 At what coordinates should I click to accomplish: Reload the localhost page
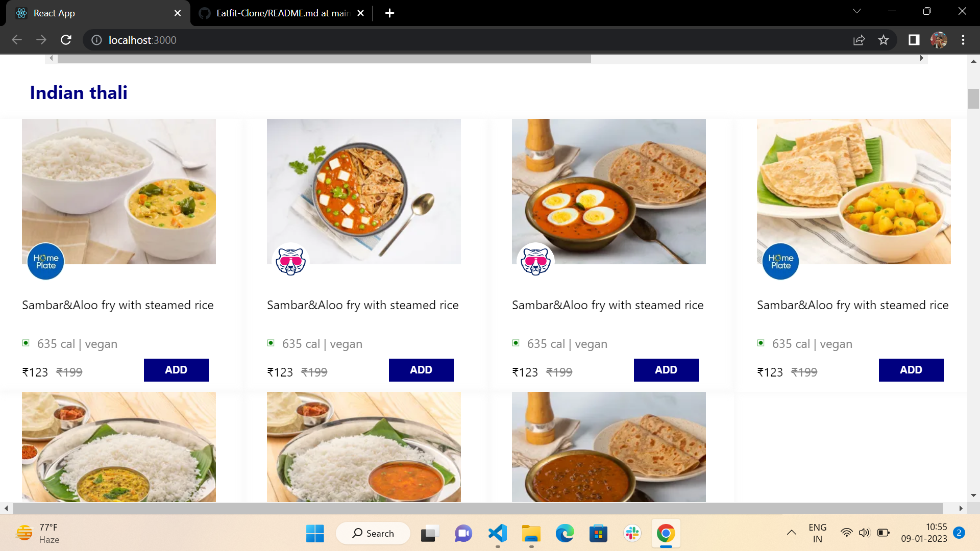(x=66, y=40)
